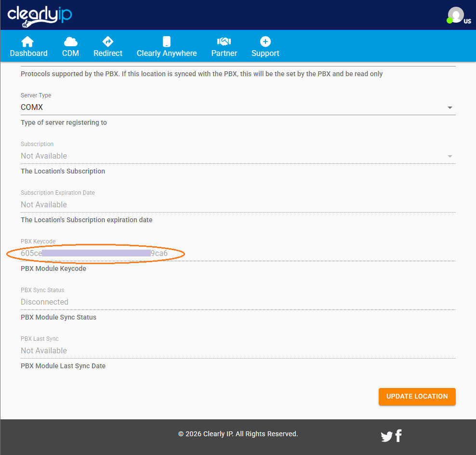Click the ClearlyIP logo
This screenshot has width=476, height=455.
[40, 15]
